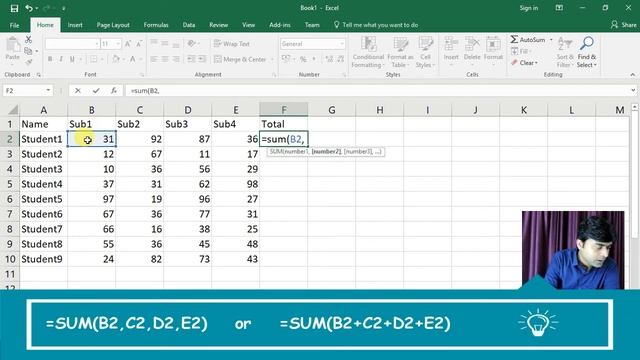Click the Select All corner triangle
Screen dimensions: 640x360
(x=13, y=109)
